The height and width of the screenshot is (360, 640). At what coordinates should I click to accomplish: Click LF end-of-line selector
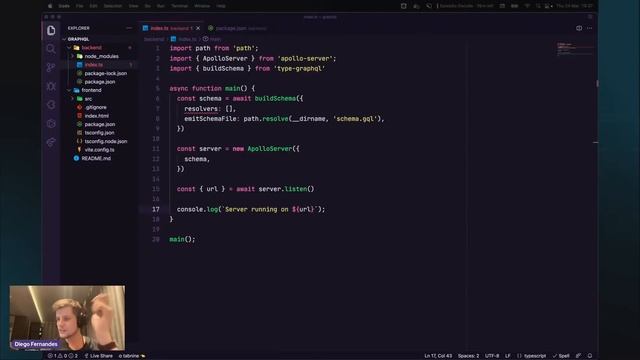tap(508, 356)
